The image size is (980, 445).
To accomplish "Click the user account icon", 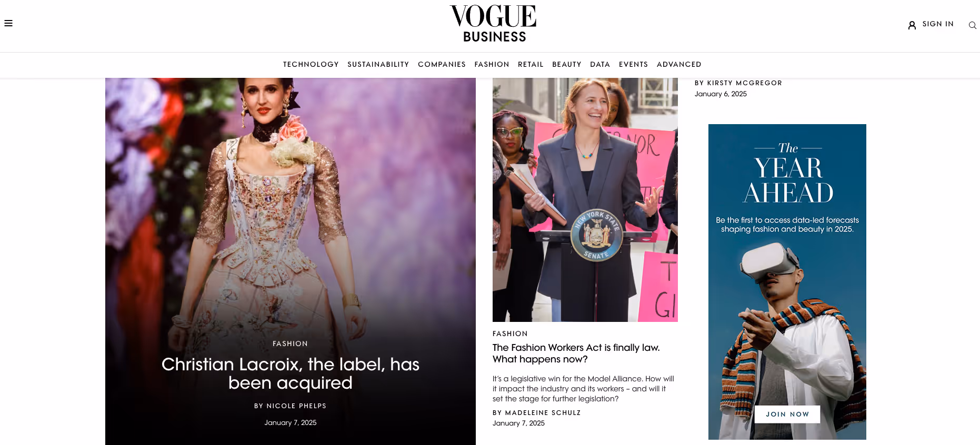I will click(x=912, y=25).
